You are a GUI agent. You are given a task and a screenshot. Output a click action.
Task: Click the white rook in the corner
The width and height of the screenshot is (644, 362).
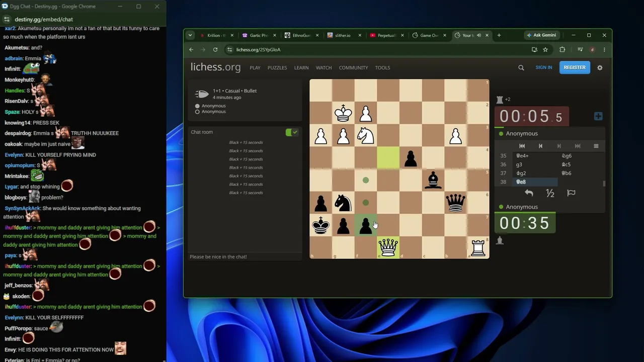(x=478, y=247)
